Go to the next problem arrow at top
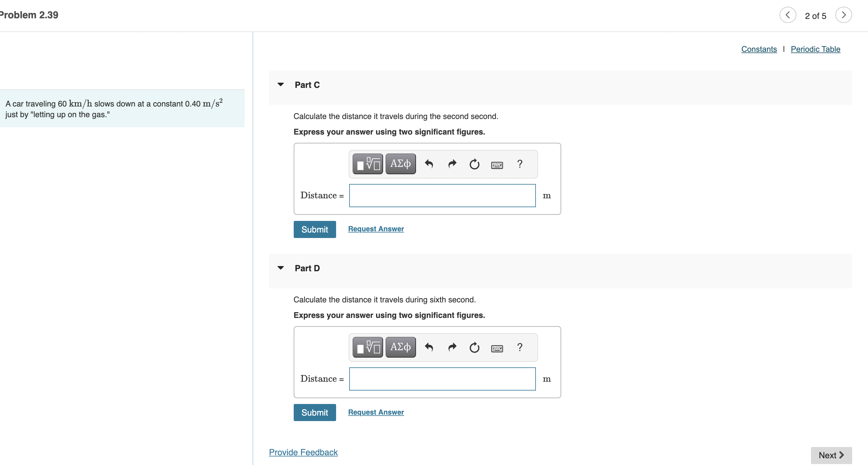 843,15
